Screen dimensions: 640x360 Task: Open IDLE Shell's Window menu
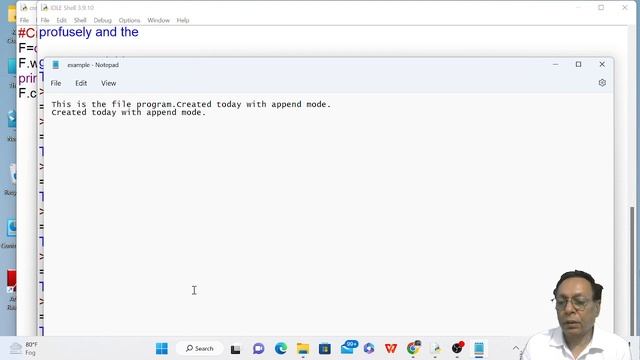click(158, 20)
